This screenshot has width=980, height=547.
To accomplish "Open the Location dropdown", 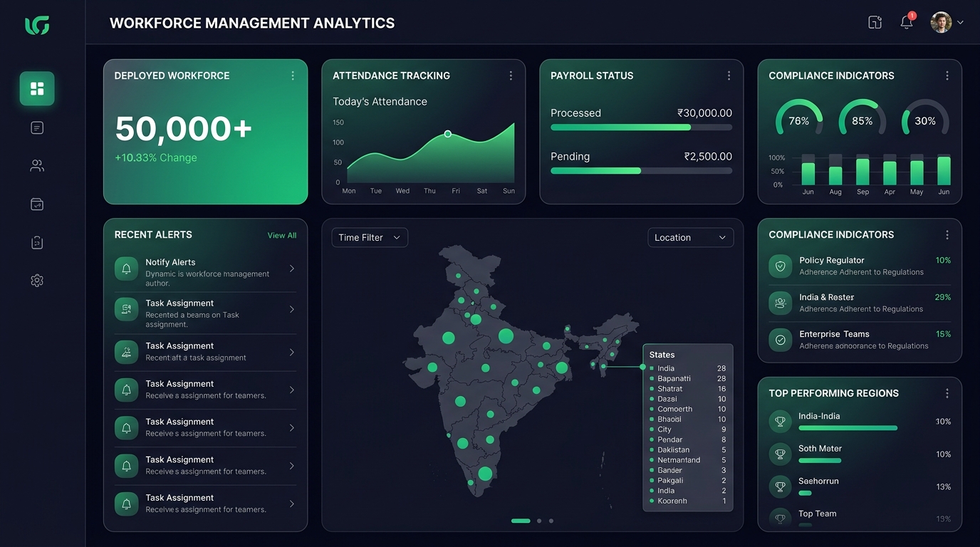I will (691, 237).
